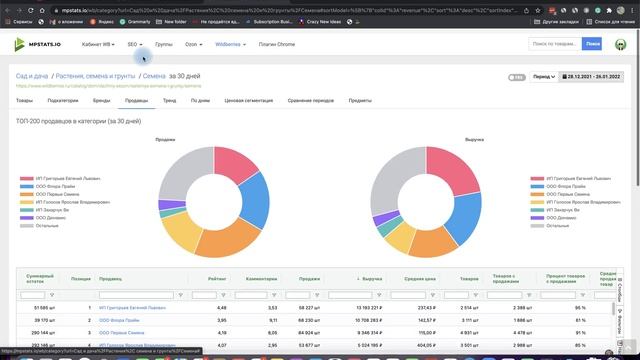Screen dimensions: 640x360
Task: Expand the SEO dropdown menu
Action: 135,44
